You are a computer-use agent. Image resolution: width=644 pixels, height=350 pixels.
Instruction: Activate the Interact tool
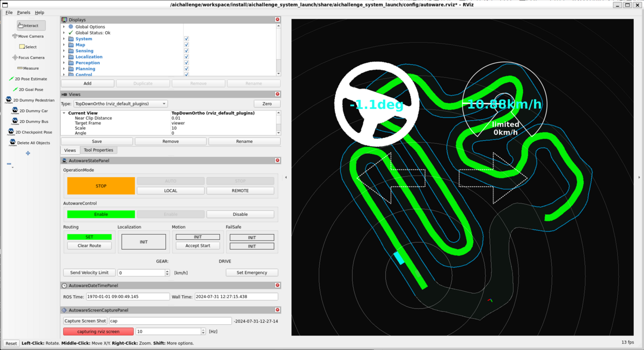[31, 25]
